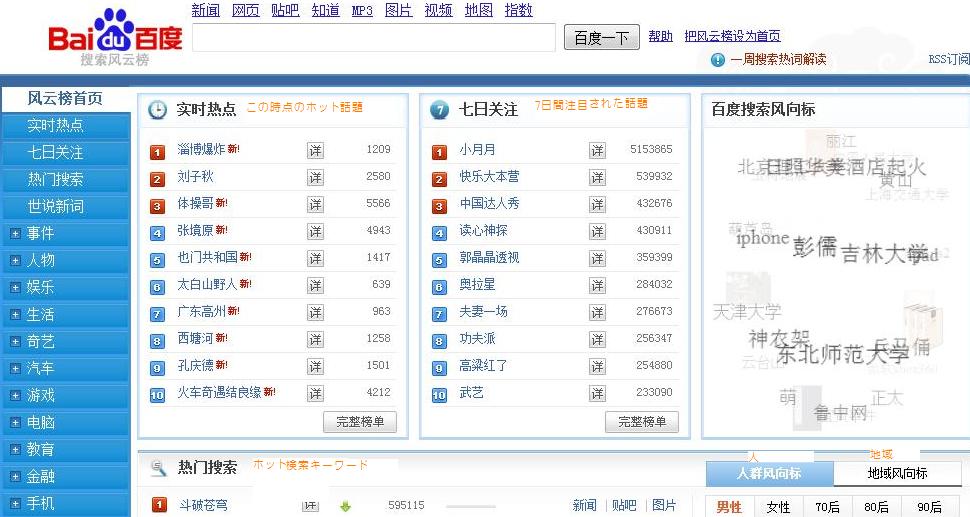This screenshot has height=517, width=970.
Task: Click 把风云榜设为首页 link
Action: click(732, 36)
